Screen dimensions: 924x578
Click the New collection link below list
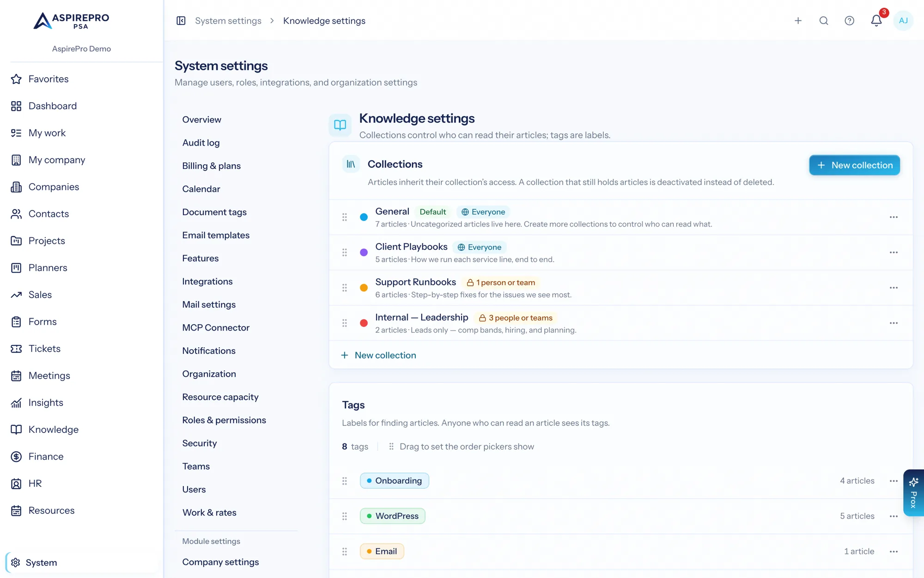click(x=378, y=355)
